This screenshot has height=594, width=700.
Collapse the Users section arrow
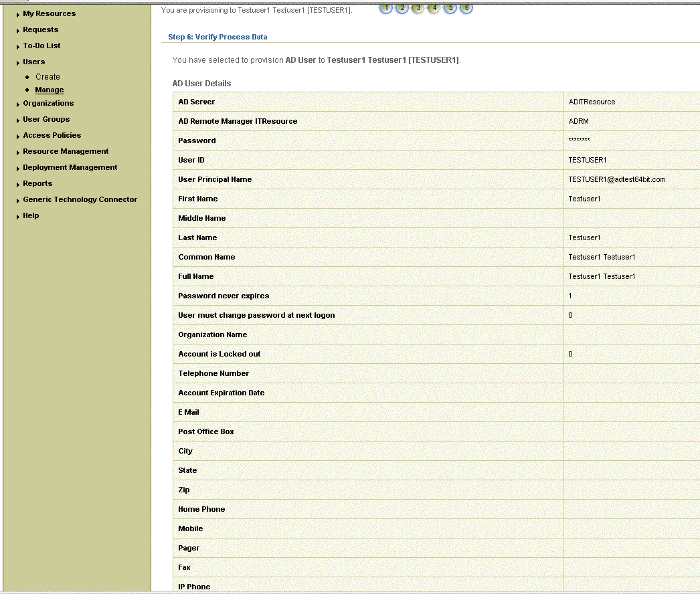[18, 63]
